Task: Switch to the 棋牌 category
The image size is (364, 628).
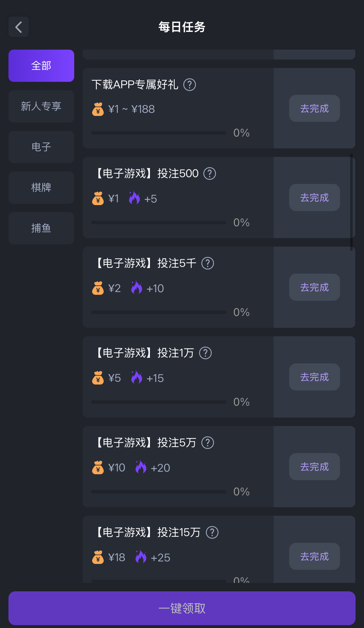Action: tap(41, 188)
